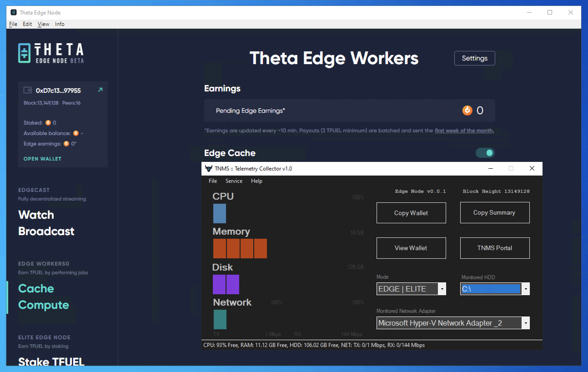
Task: Toggle the Edge Cache switch off
Action: coord(485,153)
